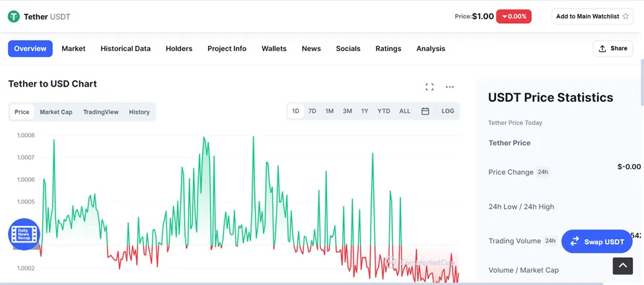This screenshot has height=285, width=644.
Task: Open fullscreen chart view icon
Action: 429,87
